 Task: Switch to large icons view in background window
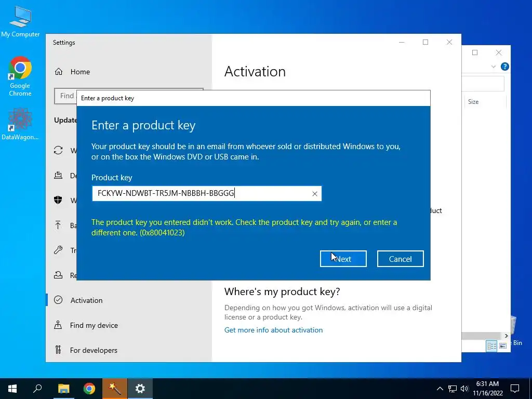(x=503, y=346)
